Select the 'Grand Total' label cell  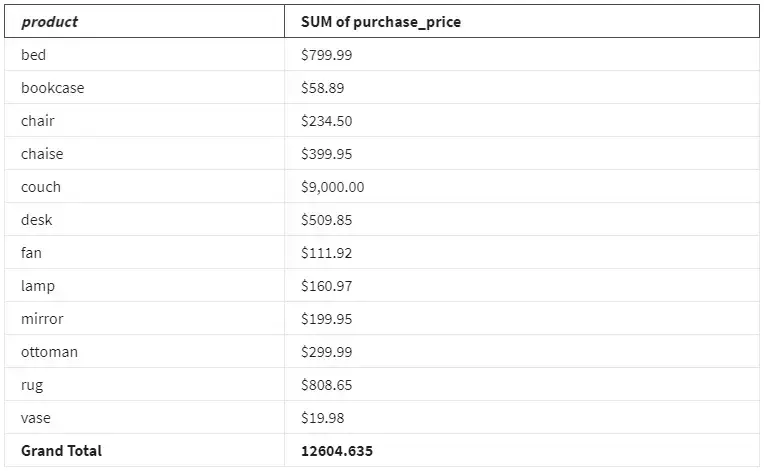coord(144,451)
